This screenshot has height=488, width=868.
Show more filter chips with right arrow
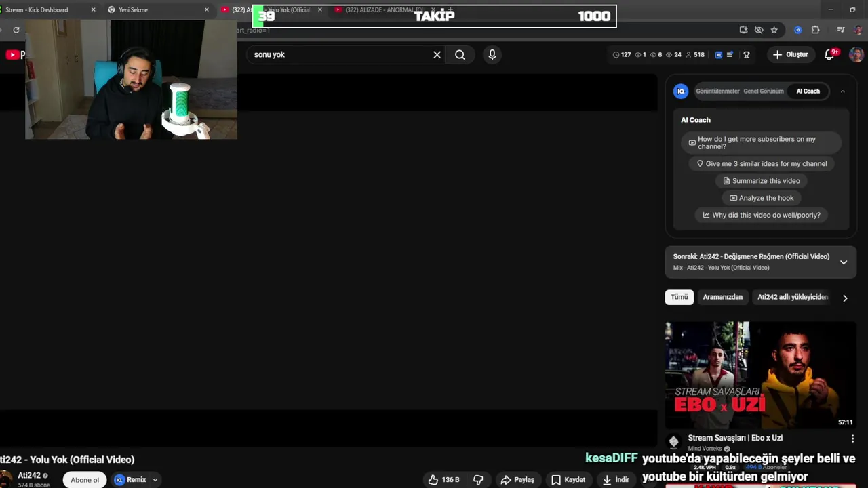click(x=845, y=298)
